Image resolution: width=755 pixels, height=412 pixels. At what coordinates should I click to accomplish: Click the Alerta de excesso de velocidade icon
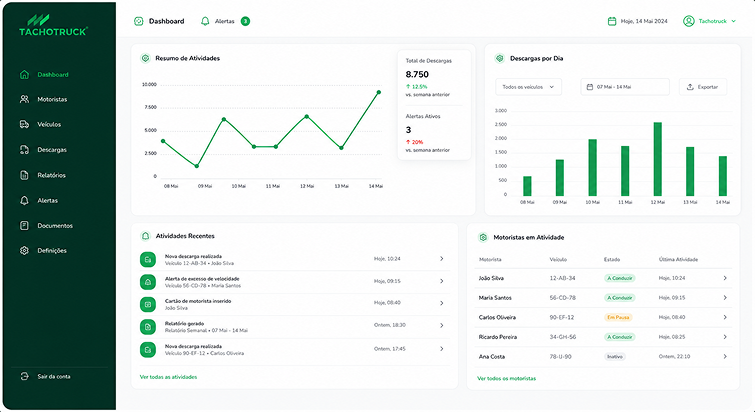(148, 282)
